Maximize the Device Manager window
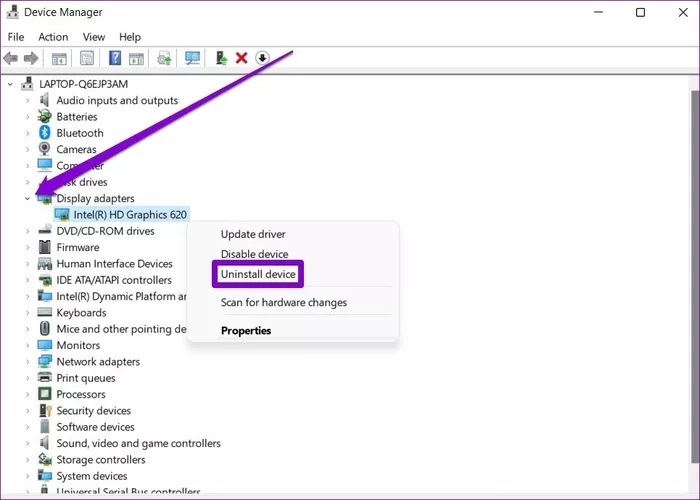The width and height of the screenshot is (700, 500). (640, 12)
